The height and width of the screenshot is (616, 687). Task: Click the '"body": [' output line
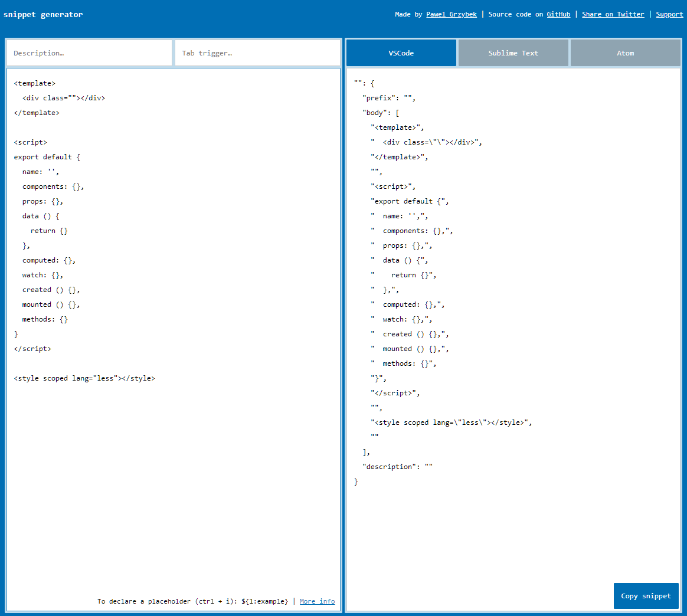click(x=380, y=113)
